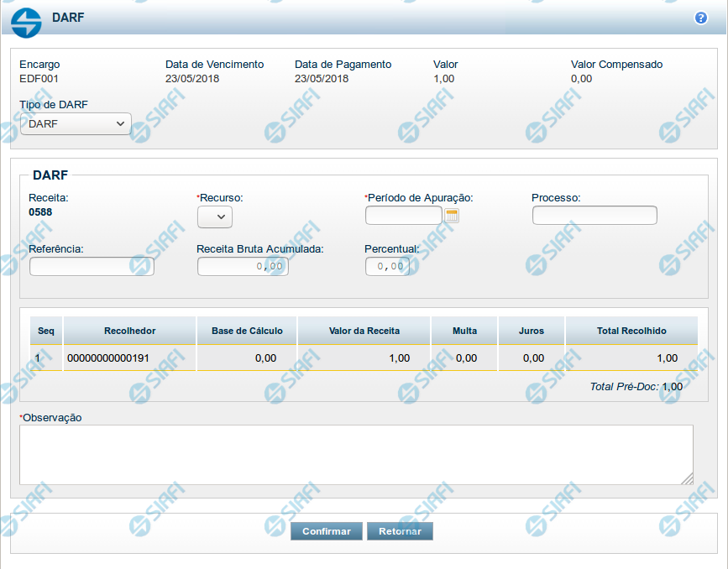
Task: Click the Recolhedor column header
Action: [x=129, y=331]
